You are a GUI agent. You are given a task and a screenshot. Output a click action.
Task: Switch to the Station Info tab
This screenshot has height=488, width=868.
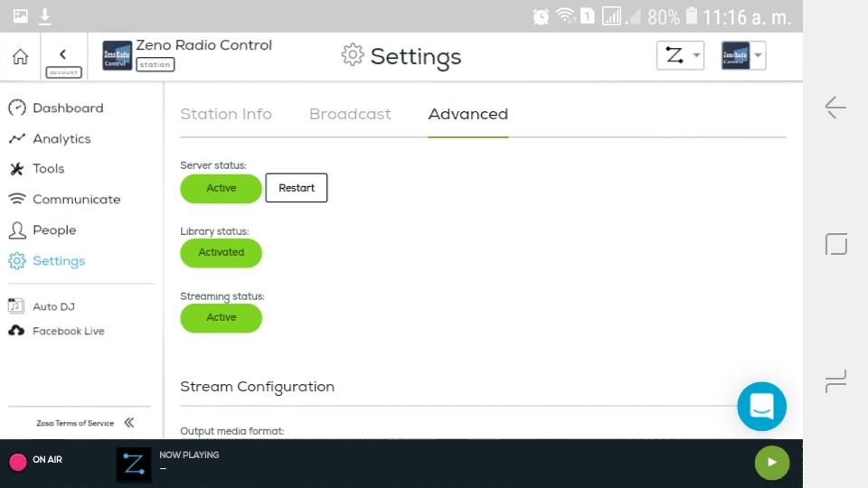[226, 114]
